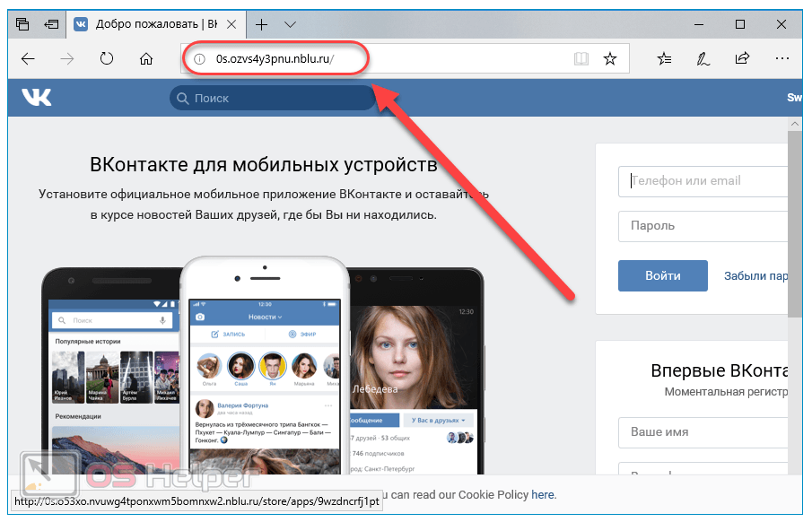Image resolution: width=812 pixels, height=522 pixels.
Task: Open the Settings and more menu
Action: pos(782,58)
